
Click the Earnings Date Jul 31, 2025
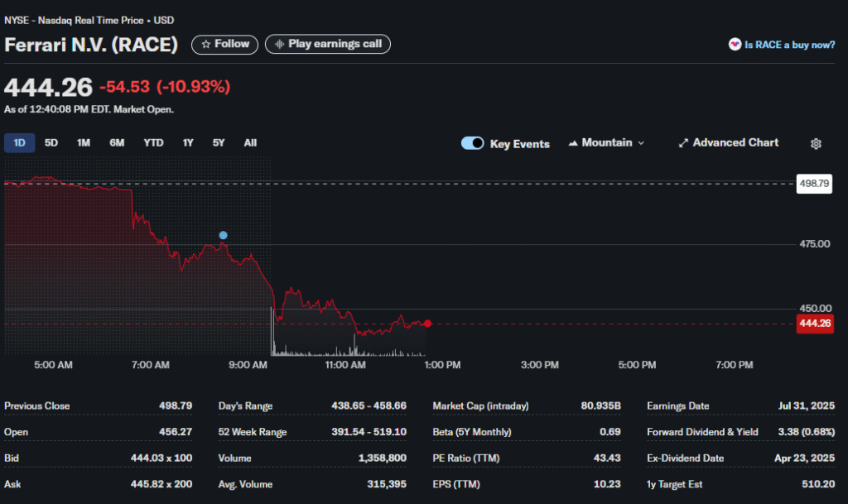tap(807, 406)
